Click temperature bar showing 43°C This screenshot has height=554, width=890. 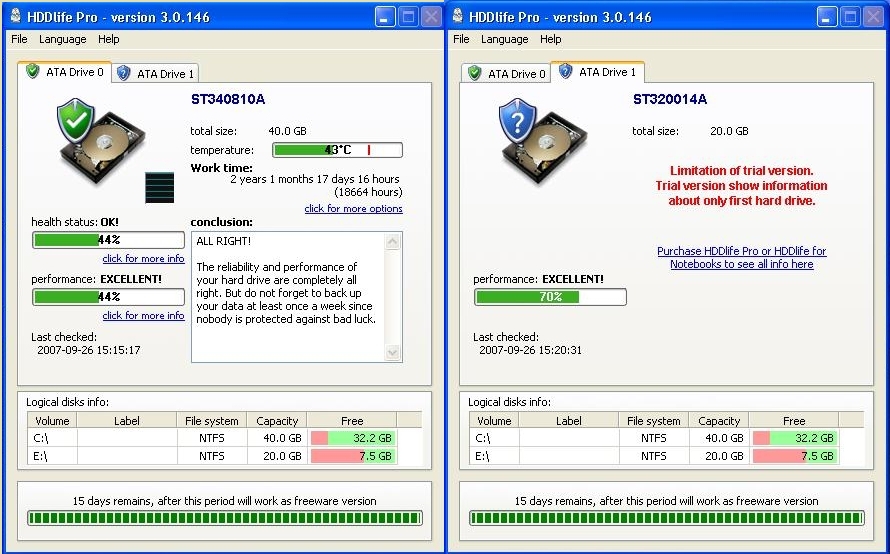point(338,150)
